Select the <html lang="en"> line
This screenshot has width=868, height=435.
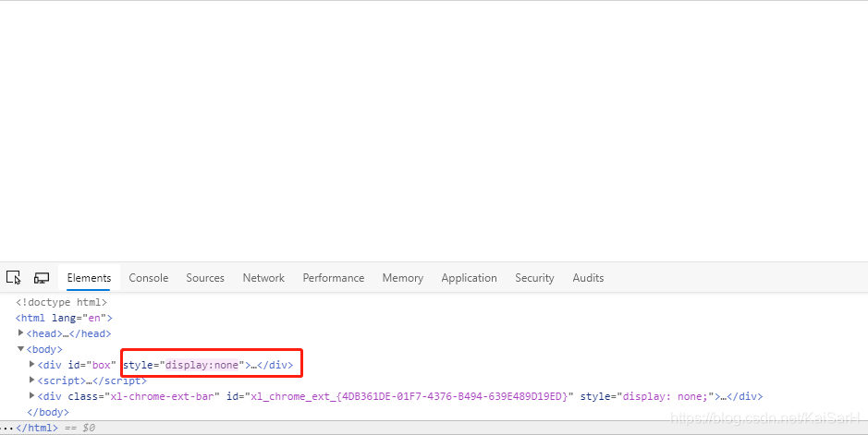64,318
